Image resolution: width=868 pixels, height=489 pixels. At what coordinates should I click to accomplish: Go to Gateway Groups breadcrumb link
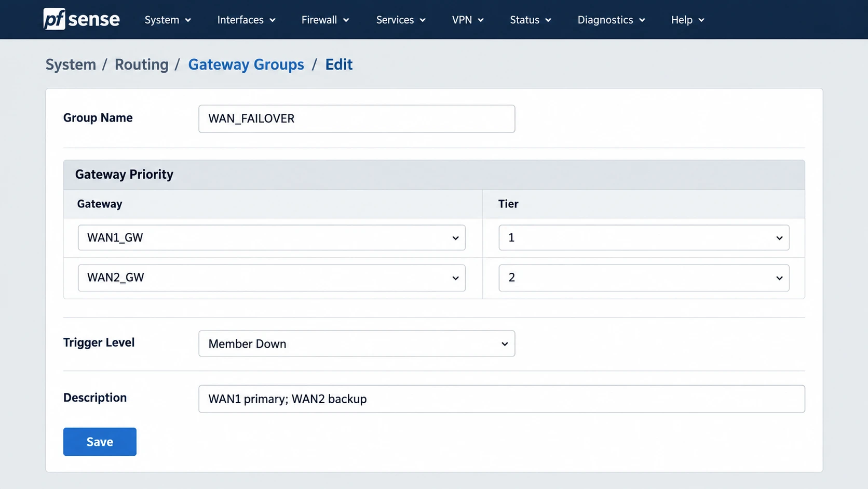click(x=246, y=64)
